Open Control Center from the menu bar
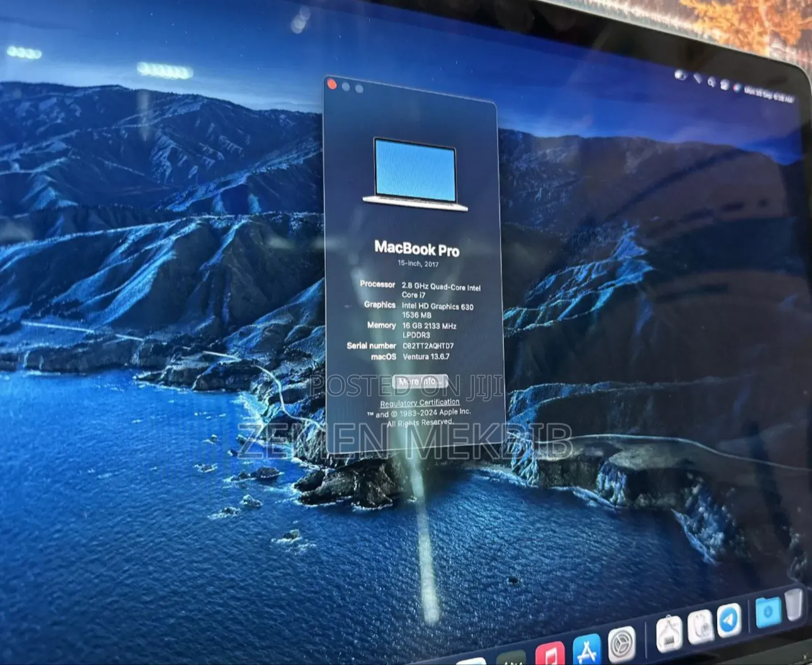This screenshot has width=812, height=665. [724, 85]
